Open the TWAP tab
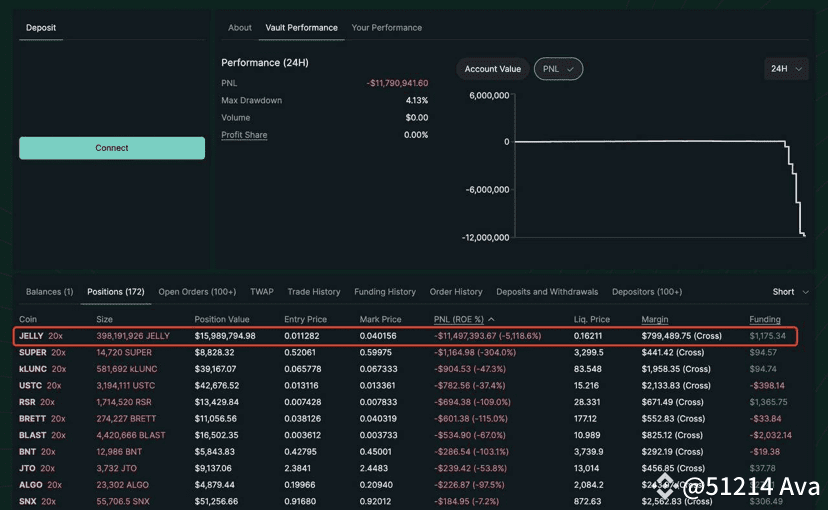This screenshot has width=828, height=510. pyautogui.click(x=261, y=292)
